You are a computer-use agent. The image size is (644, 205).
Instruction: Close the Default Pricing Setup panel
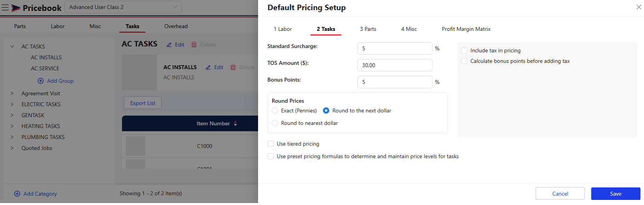[639, 7]
